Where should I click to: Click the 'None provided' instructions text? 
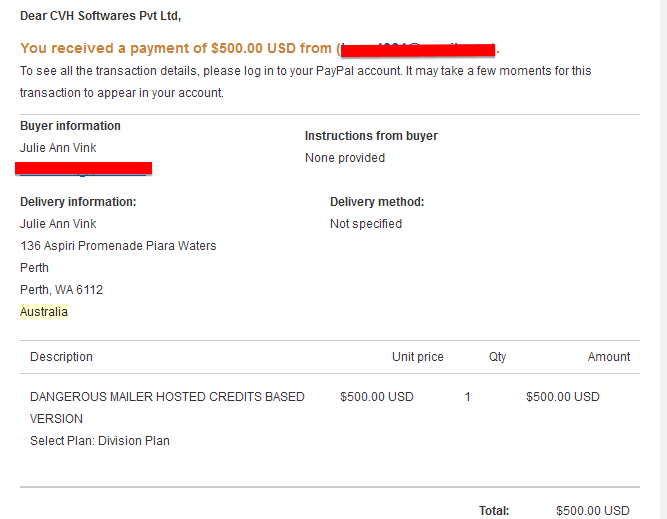(345, 158)
